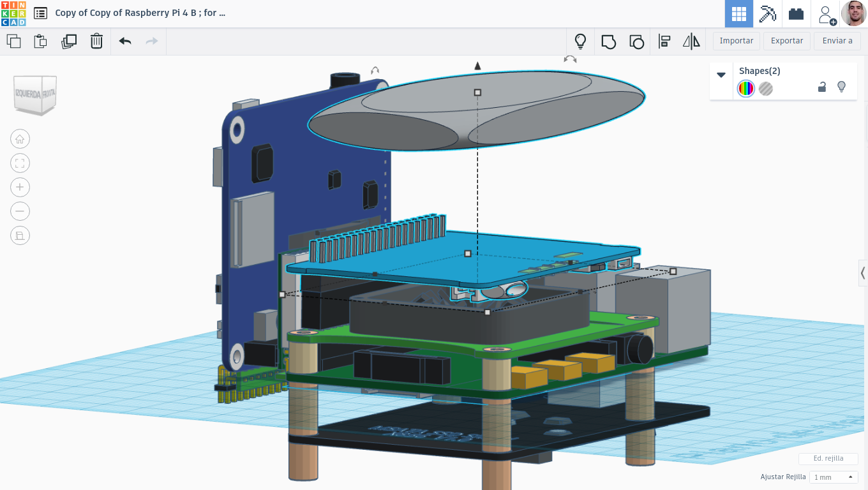Open the design list menu icon
This screenshot has width=868, height=490.
point(40,13)
